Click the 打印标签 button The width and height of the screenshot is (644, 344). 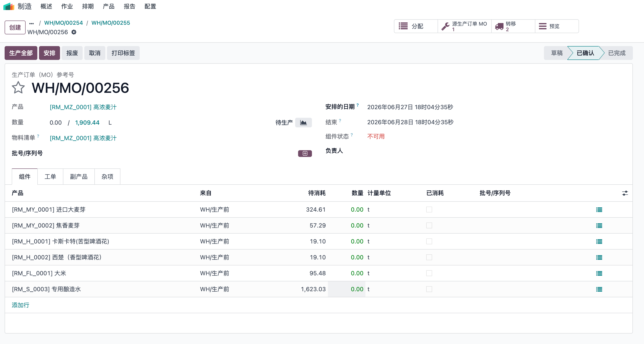(123, 53)
